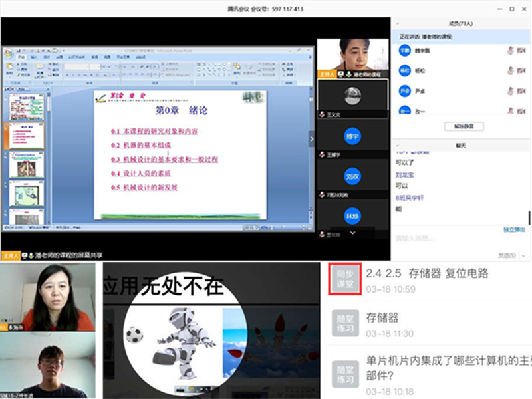Click 杨松's blue avatar icon
This screenshot has height=399, width=532.
(x=404, y=70)
